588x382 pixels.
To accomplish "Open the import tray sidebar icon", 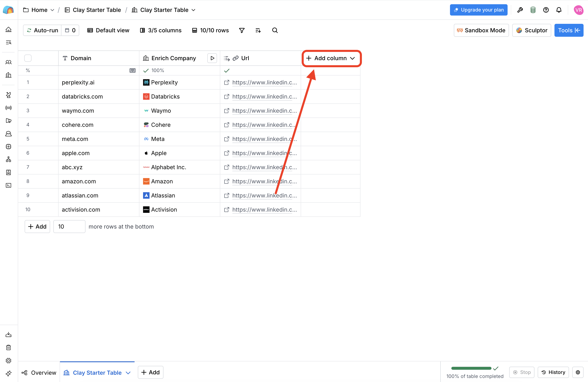I will 8,335.
